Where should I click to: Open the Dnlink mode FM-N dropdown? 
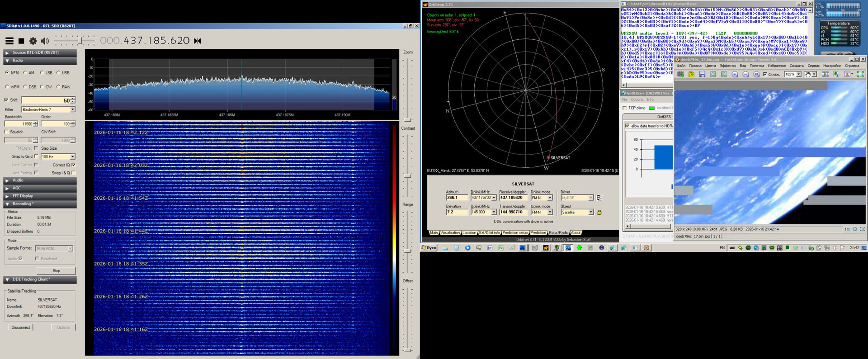point(550,198)
